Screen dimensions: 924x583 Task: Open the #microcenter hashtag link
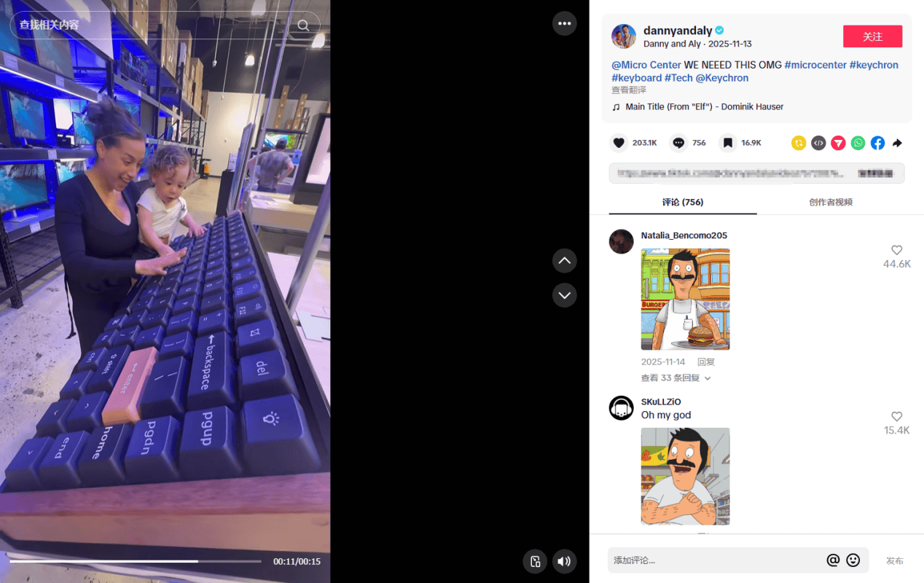815,65
